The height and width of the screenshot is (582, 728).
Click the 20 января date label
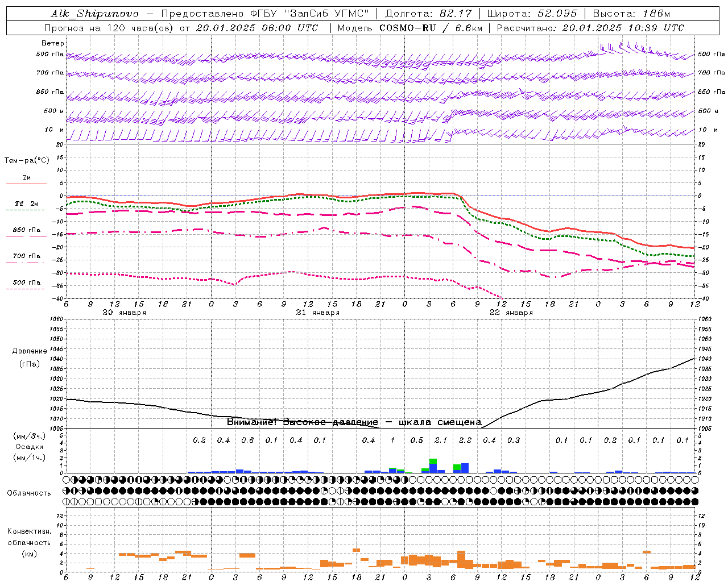(125, 313)
